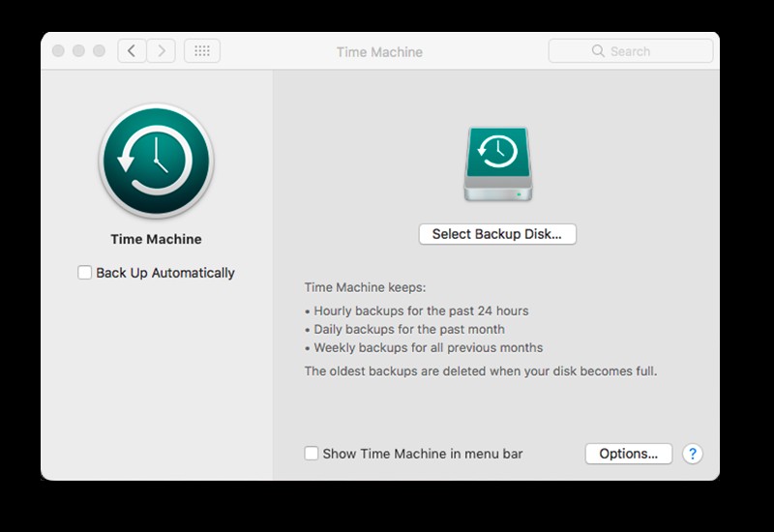Show all preferences with the grid icon
Image resolution: width=774 pixels, height=532 pixels.
tap(202, 51)
